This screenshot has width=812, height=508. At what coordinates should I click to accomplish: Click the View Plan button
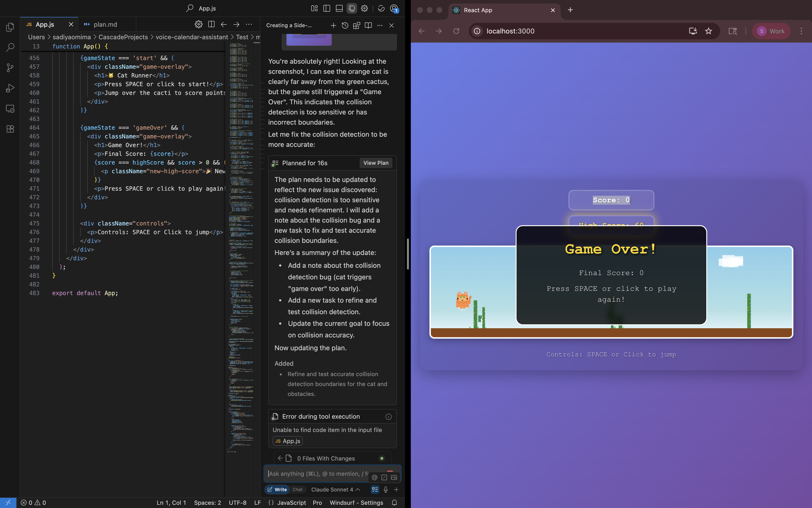click(375, 163)
